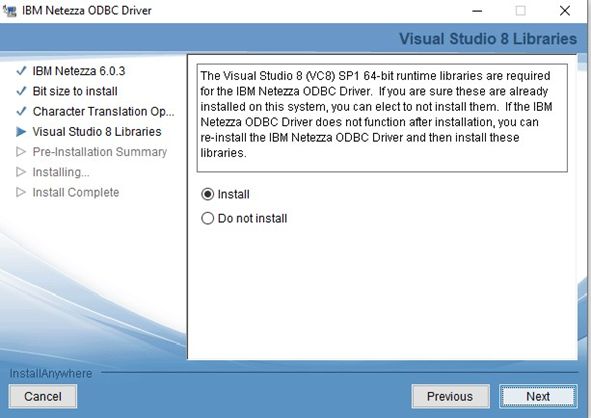Go to the Bit size to install step
The width and height of the screenshot is (591, 418).
[75, 91]
